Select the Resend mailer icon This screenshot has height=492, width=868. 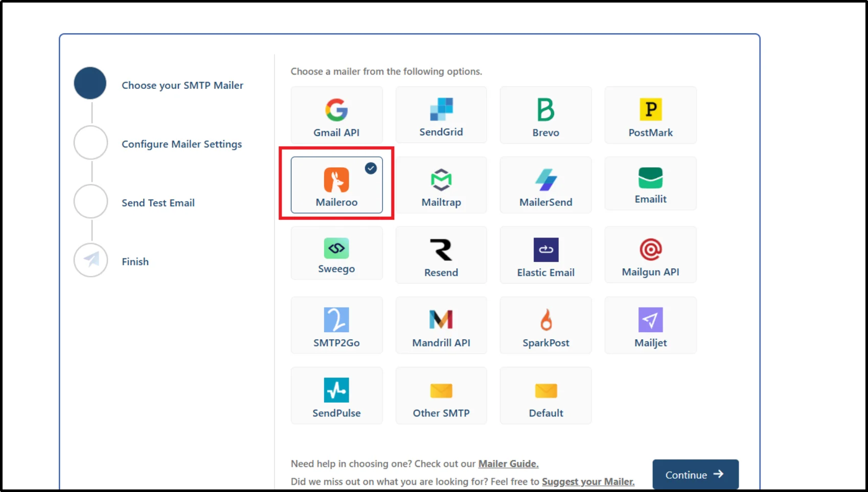pyautogui.click(x=441, y=254)
